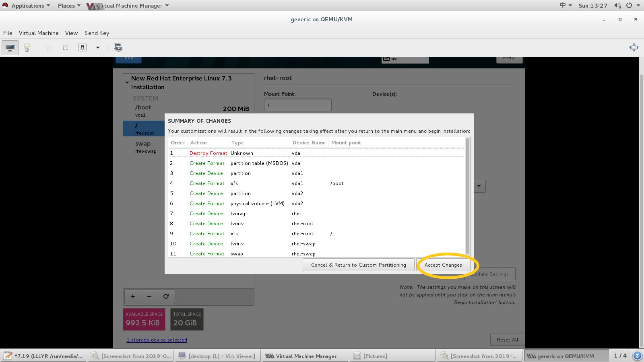
Task: Open the partially hidden dropdown right of dialog
Action: tap(479, 186)
